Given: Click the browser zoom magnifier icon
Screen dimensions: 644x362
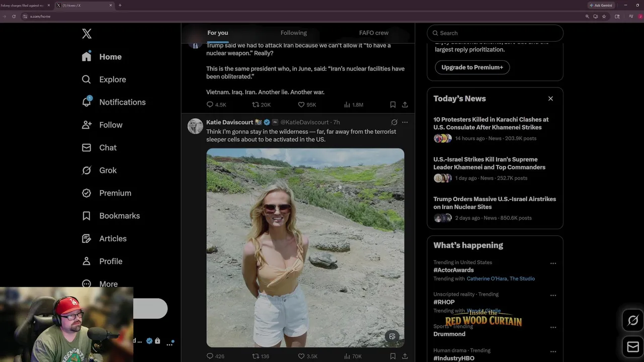Looking at the screenshot, I should (587, 16).
